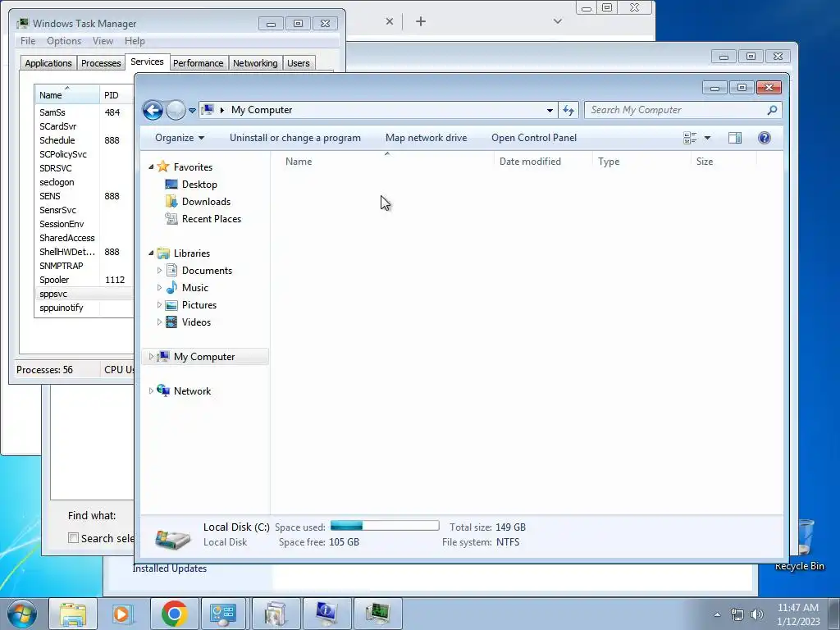The image size is (840, 630).
Task: Open Task Manager Help menu
Action: tap(135, 41)
